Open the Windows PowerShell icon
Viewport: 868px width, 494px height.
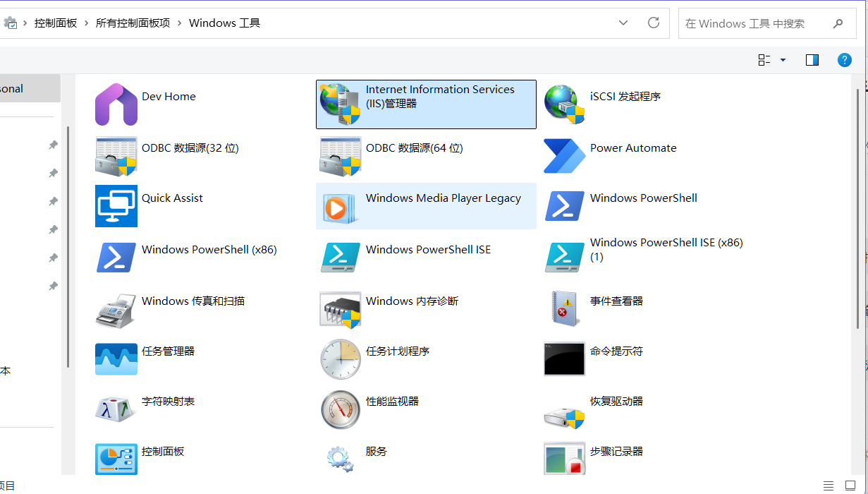[565, 206]
